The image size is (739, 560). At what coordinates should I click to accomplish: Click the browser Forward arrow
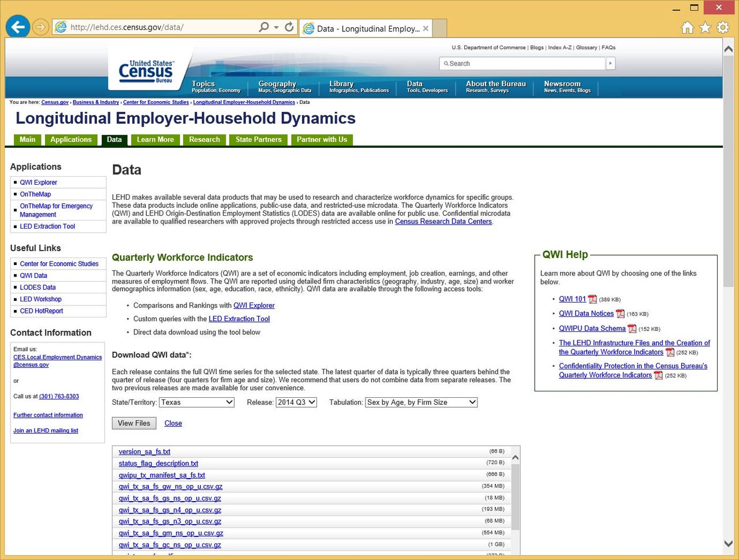point(40,27)
